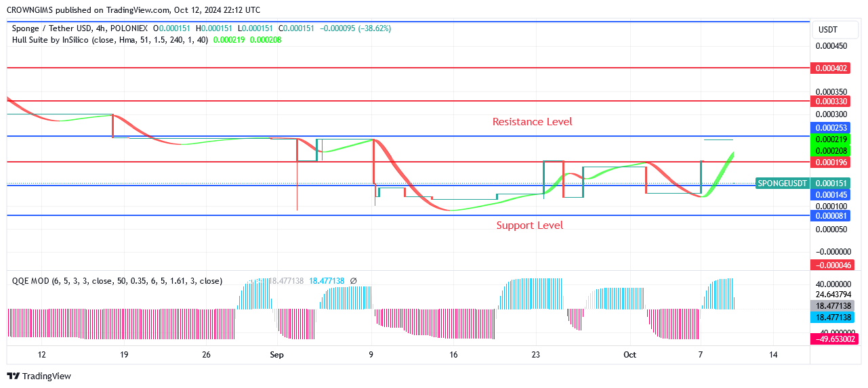Click the null symbol beside QQE MOD values
The height and width of the screenshot is (388, 868).
(353, 280)
